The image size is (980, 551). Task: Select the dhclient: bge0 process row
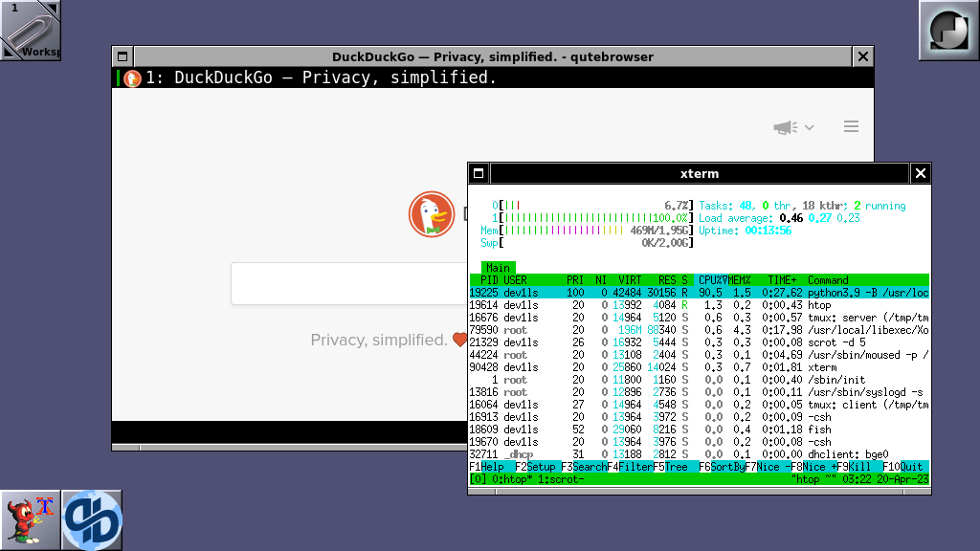700,454
